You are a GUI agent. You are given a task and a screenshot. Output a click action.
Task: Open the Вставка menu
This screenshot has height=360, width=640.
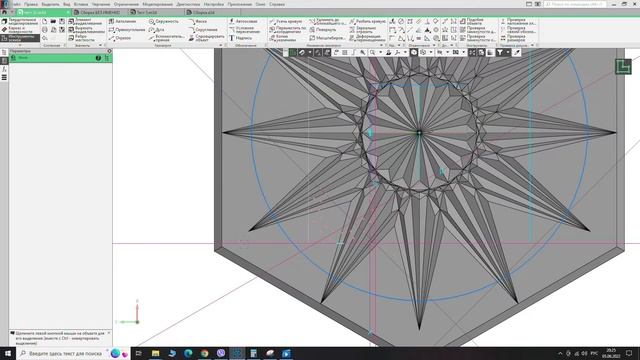coord(81,4)
